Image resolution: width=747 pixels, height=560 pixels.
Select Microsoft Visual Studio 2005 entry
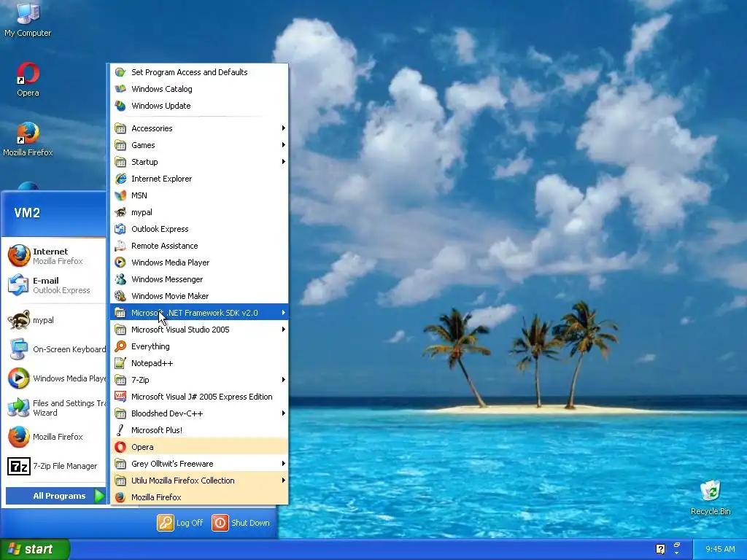click(199, 329)
